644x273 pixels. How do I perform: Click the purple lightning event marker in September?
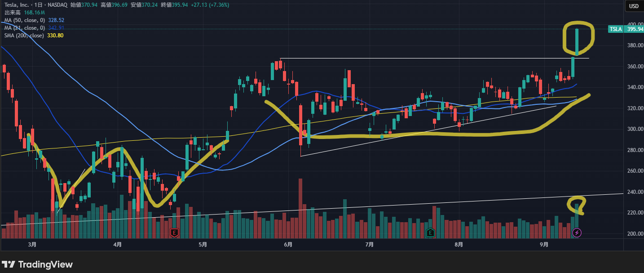click(x=578, y=233)
